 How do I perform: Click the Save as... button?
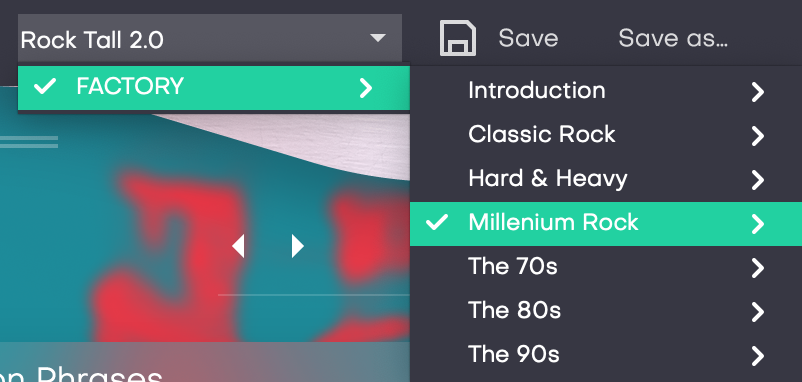point(673,38)
